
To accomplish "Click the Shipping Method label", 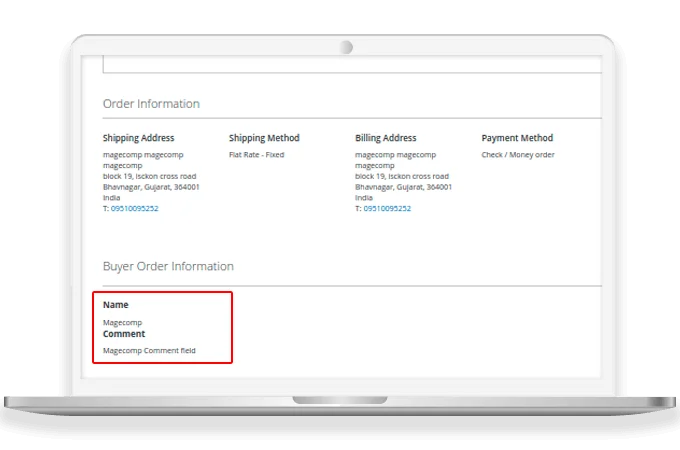I will 264,138.
